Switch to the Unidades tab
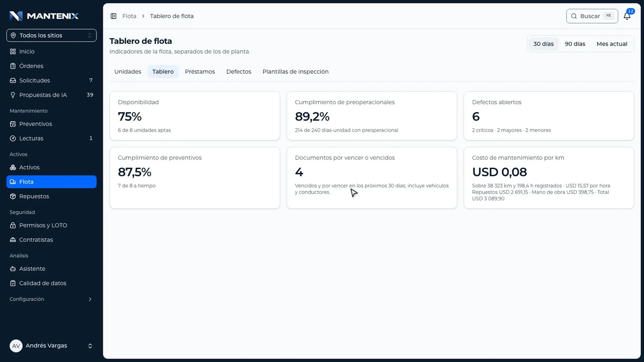 click(x=128, y=72)
